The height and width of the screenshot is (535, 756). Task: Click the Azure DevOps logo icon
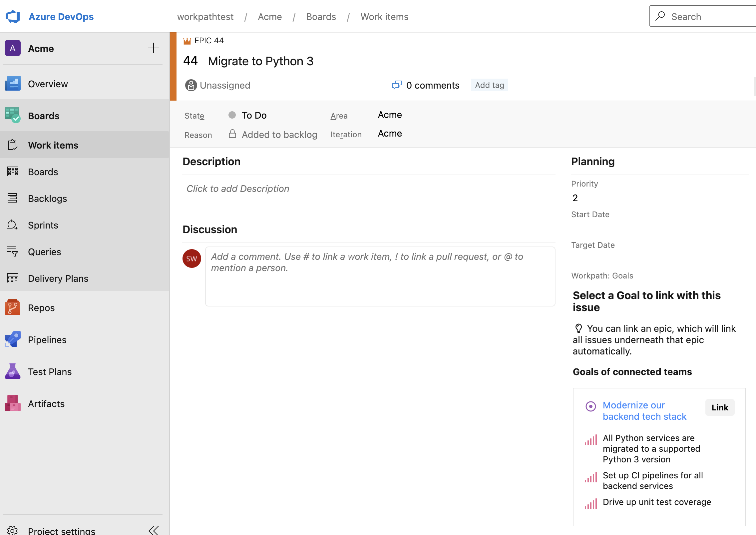[13, 16]
